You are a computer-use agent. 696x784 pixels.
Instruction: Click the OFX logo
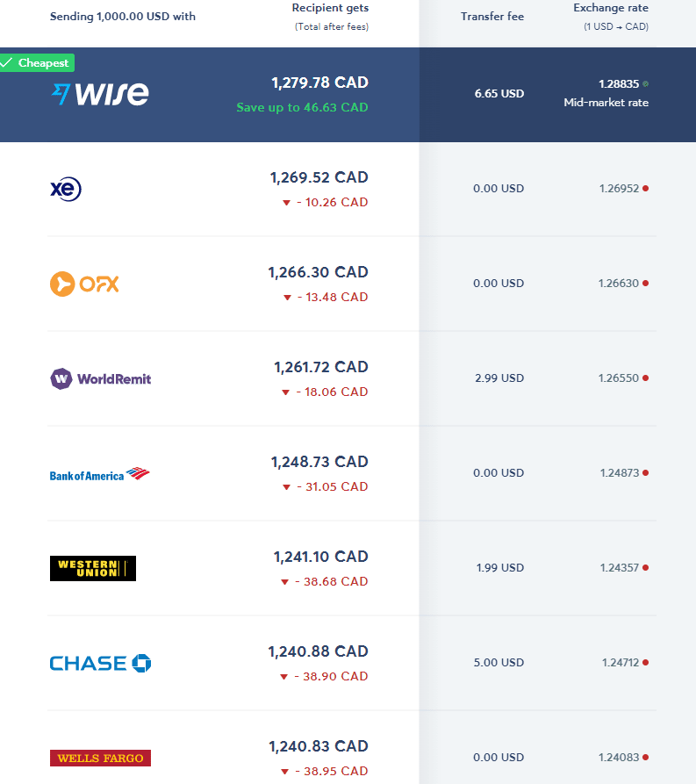83,283
